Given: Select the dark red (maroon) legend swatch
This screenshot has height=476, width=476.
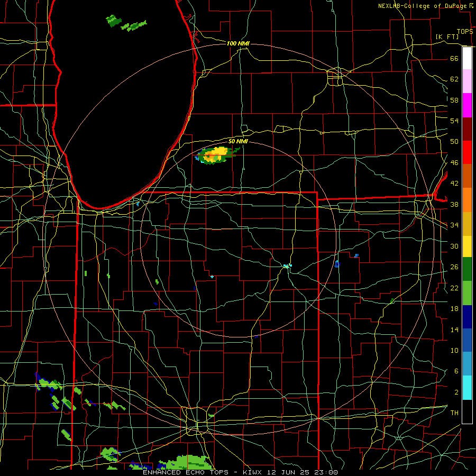Looking at the screenshot, I should click(x=467, y=129).
